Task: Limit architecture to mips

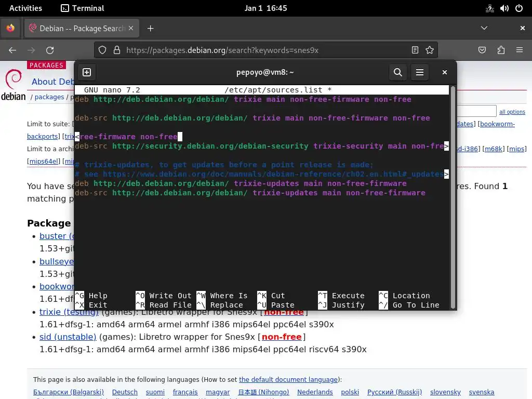Action: (x=517, y=149)
